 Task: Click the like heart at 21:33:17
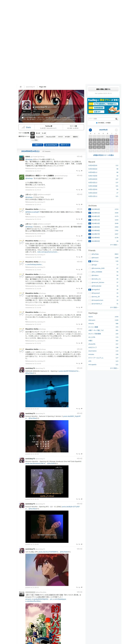(x=82, y=171)
